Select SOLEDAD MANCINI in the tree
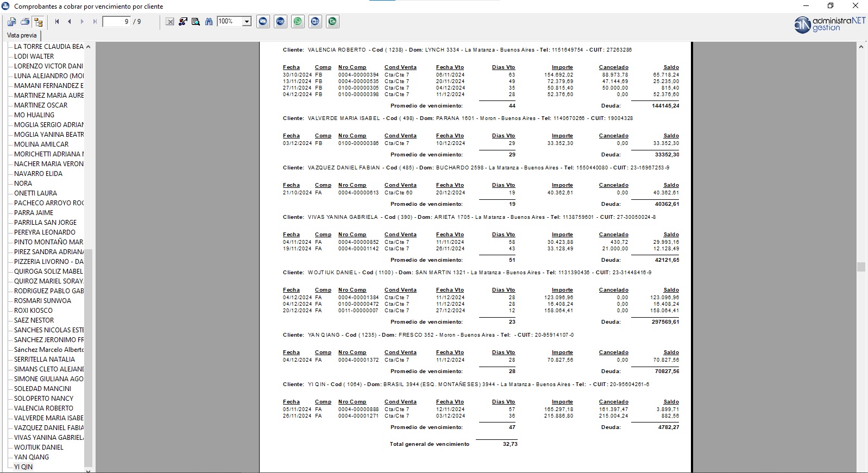868x473 pixels. [42, 389]
